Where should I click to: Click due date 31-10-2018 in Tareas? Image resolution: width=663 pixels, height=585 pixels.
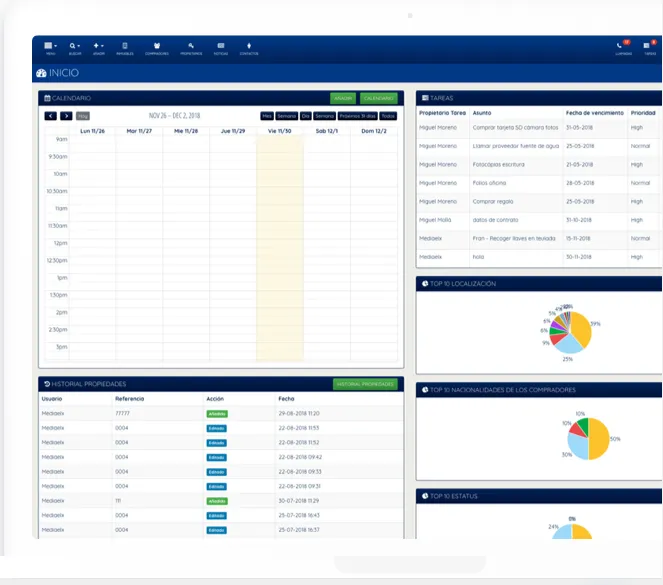pyautogui.click(x=579, y=220)
